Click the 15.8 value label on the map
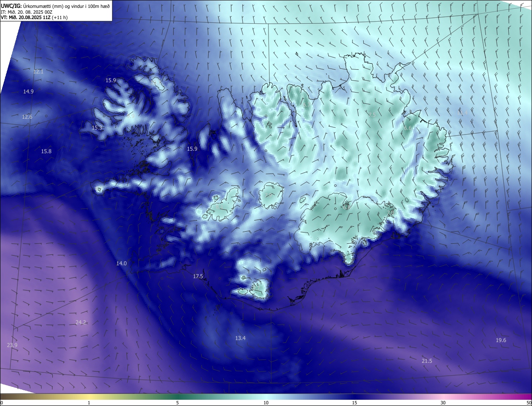 click(x=46, y=152)
